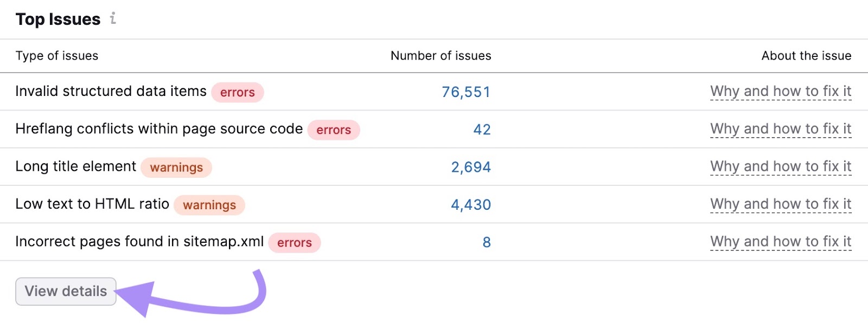The width and height of the screenshot is (868, 323).
Task: Open the 76,551 invalid structured data issues
Action: [466, 92]
